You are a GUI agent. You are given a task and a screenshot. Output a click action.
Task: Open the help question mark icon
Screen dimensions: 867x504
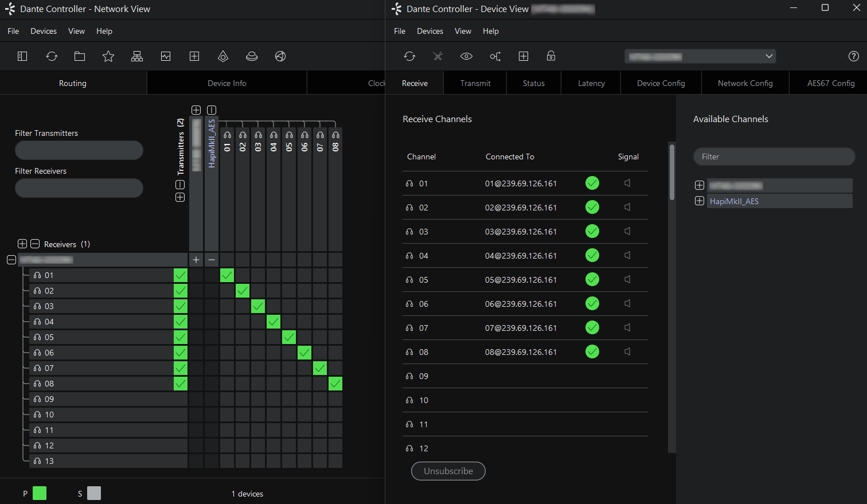(x=854, y=56)
